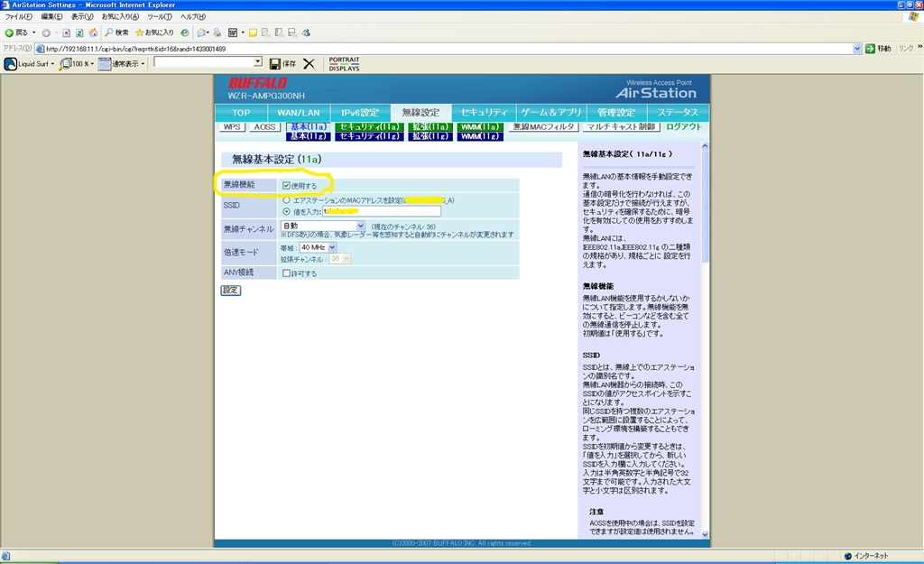The height and width of the screenshot is (564, 924).
Task: Open the 基本(11g) sub-tab
Action: click(309, 136)
